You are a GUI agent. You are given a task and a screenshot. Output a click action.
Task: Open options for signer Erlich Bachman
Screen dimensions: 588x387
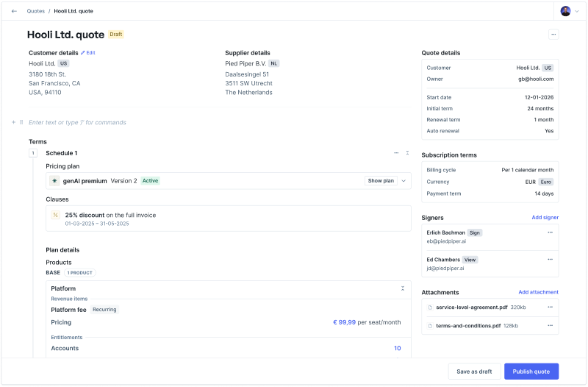pyautogui.click(x=550, y=232)
